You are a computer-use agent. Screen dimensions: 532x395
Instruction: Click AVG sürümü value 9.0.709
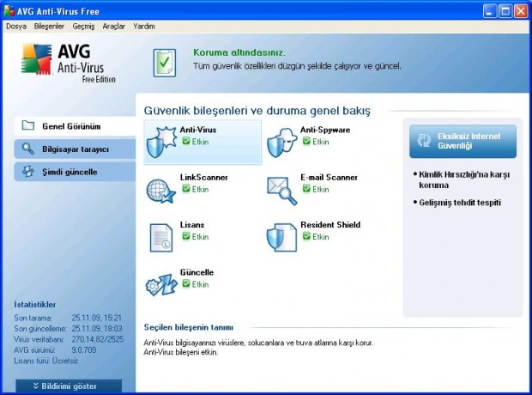coord(84,349)
